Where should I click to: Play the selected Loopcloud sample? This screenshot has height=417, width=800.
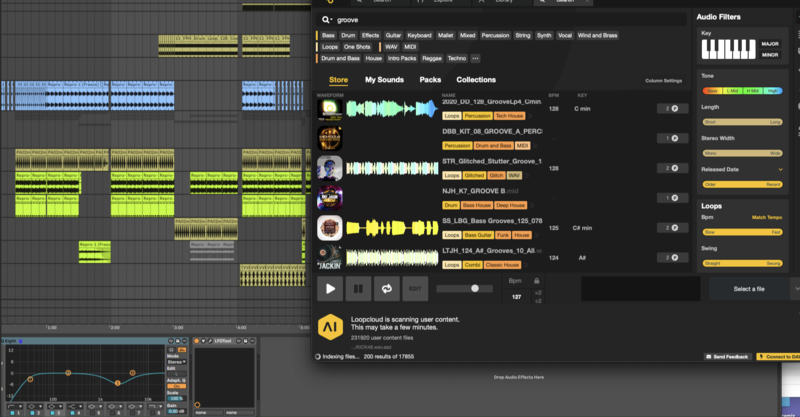coord(330,289)
